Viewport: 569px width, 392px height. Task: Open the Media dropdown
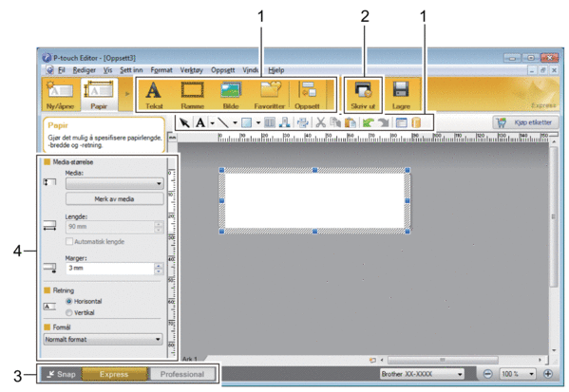click(x=114, y=183)
